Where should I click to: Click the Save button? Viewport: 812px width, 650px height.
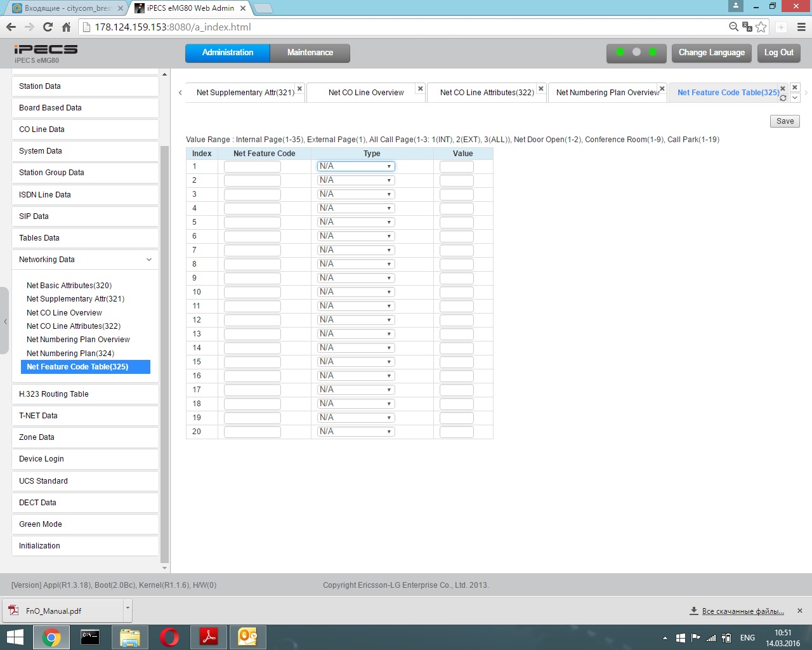pyautogui.click(x=785, y=121)
